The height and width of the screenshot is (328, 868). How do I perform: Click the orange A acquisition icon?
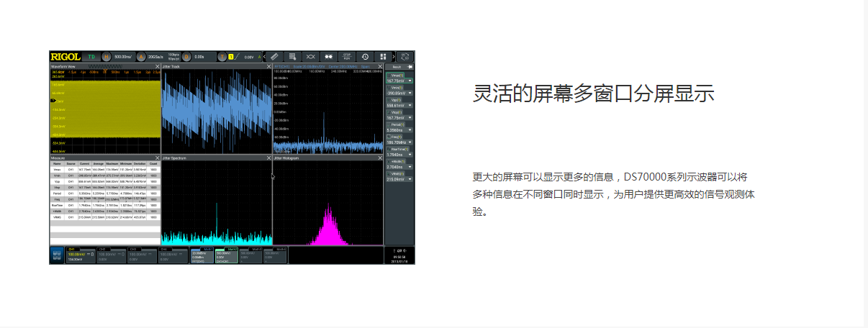[x=140, y=56]
